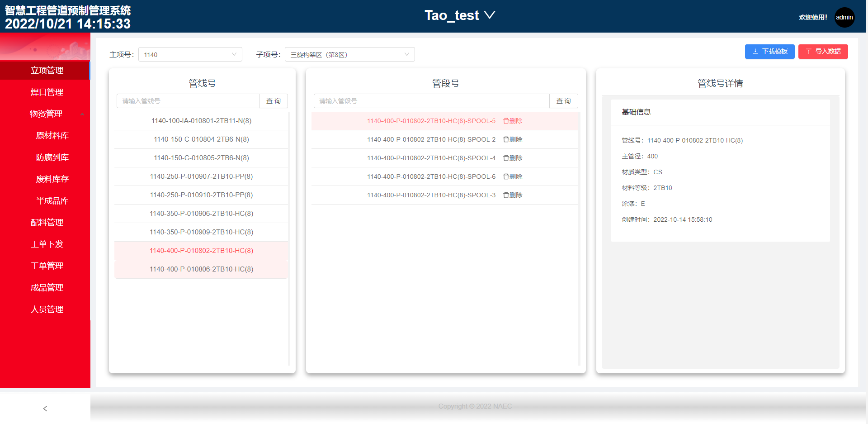Open 防腐到库 submenu item
The width and height of the screenshot is (868, 424).
click(45, 157)
